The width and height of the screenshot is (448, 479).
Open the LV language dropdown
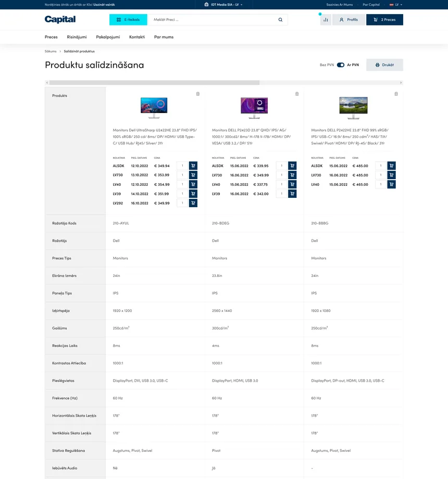click(x=396, y=5)
